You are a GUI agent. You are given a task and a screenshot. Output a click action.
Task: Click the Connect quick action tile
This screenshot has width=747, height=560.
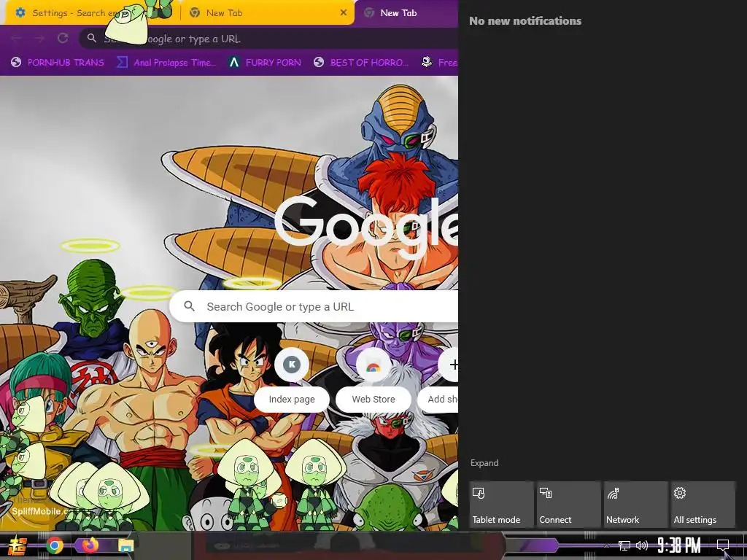tap(568, 505)
